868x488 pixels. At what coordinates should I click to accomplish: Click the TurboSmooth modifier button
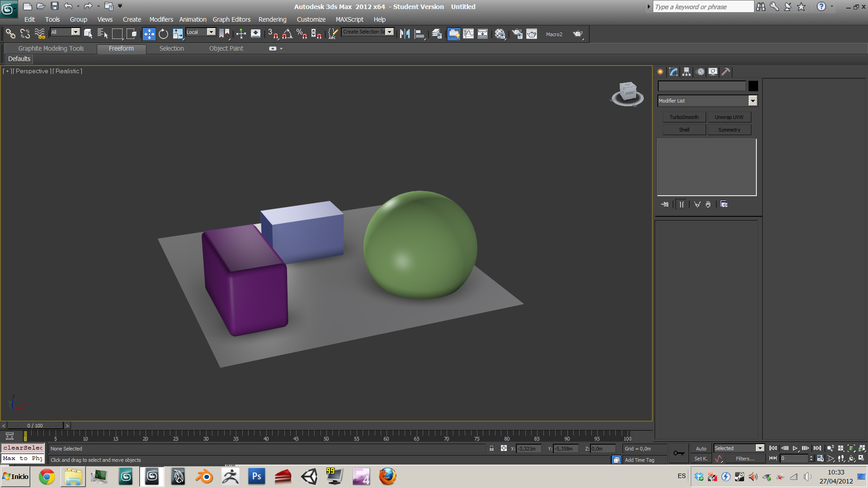coord(684,117)
